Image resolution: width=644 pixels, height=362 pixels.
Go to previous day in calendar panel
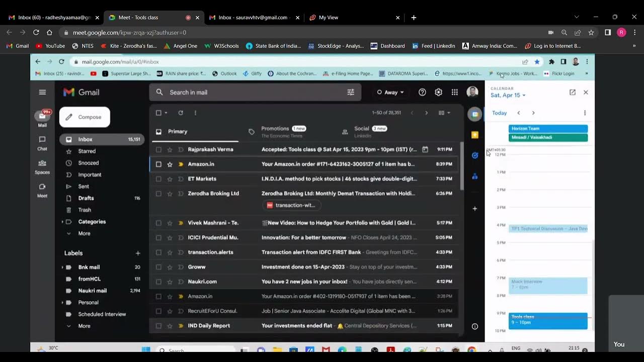[x=519, y=113]
